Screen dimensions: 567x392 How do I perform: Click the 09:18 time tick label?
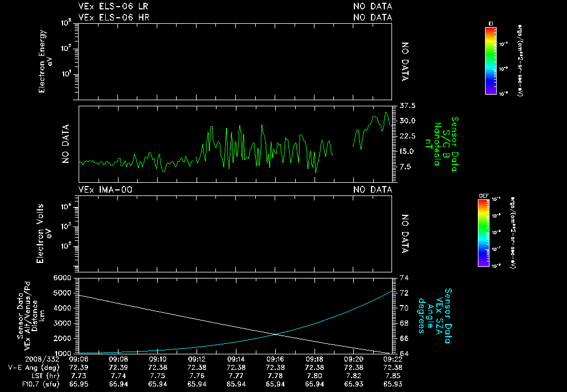point(315,359)
